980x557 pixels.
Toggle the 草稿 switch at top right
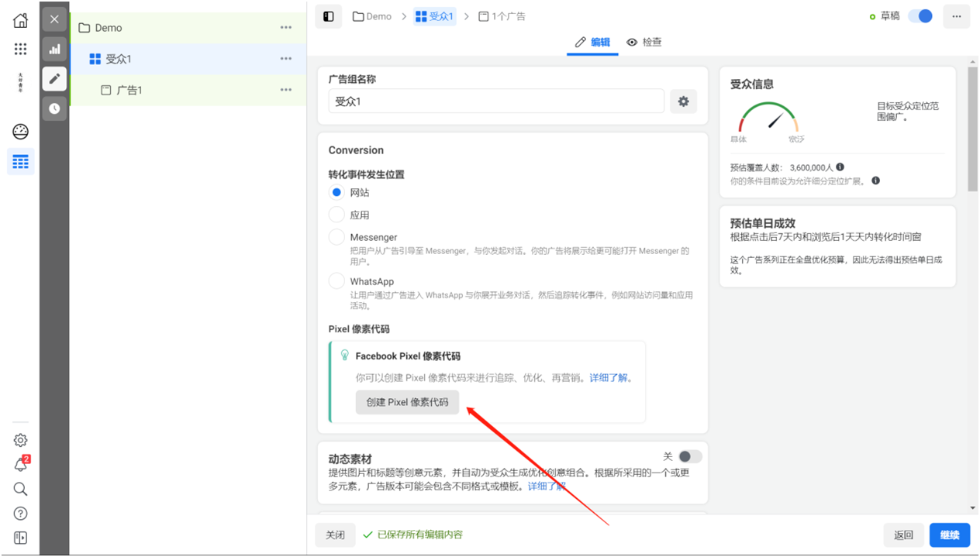pos(920,15)
